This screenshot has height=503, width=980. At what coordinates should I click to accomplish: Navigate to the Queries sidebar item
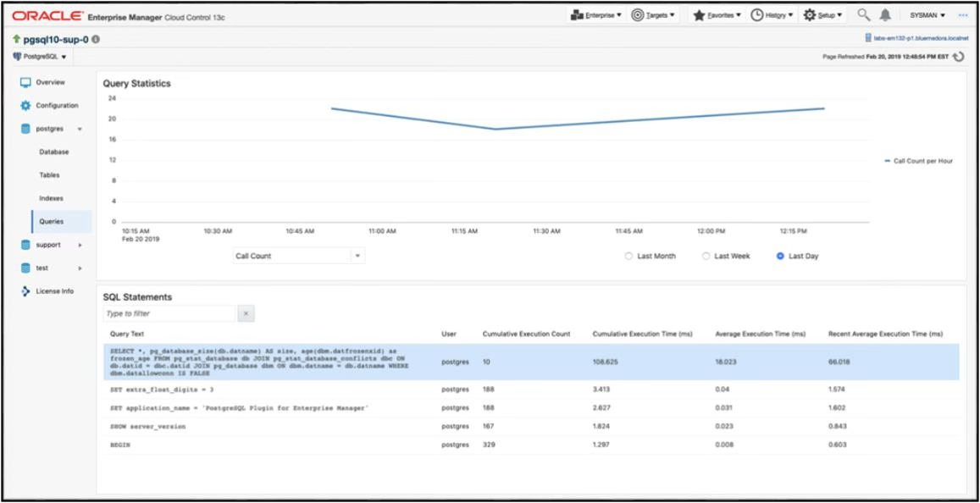[51, 220]
